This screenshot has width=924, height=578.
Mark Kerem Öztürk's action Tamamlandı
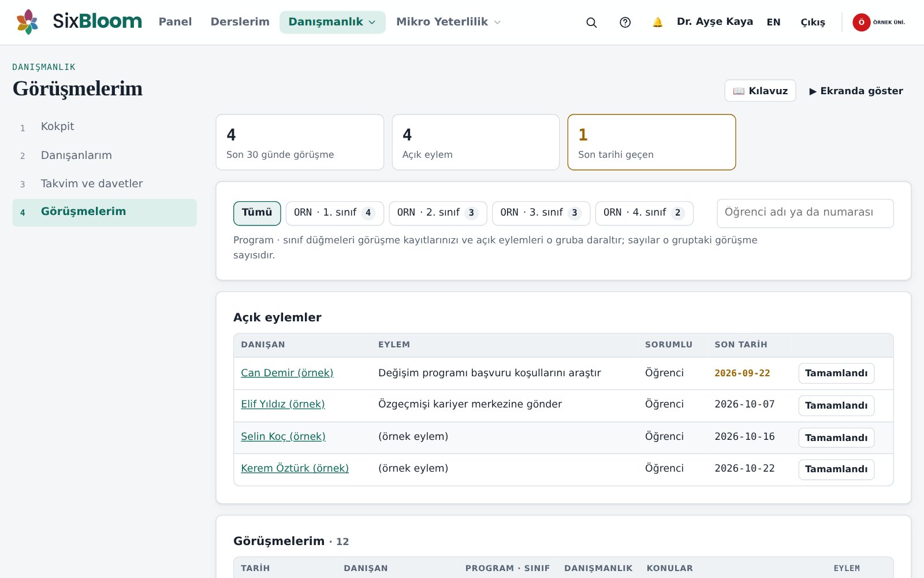[x=836, y=469]
